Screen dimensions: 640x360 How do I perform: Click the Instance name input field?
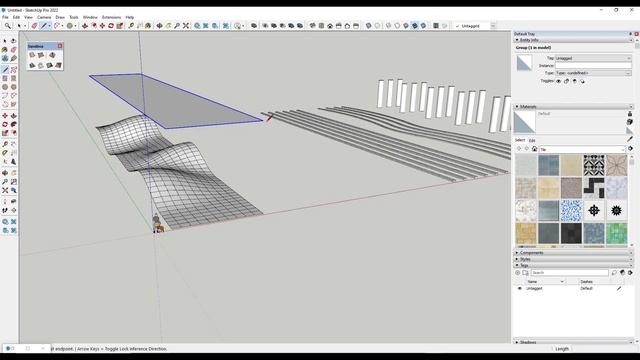593,66
